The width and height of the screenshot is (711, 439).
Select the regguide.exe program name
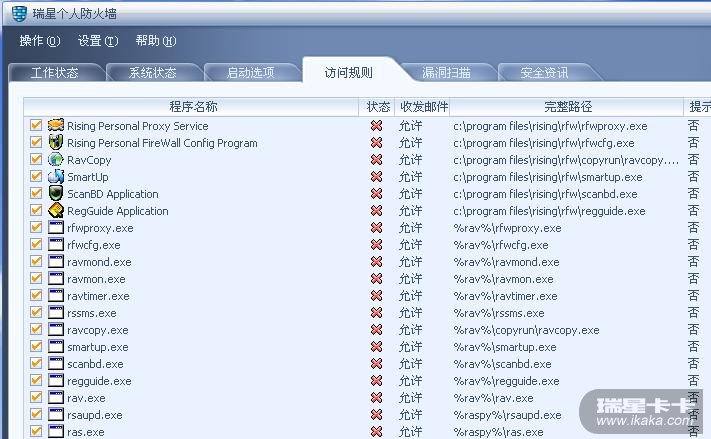99,381
